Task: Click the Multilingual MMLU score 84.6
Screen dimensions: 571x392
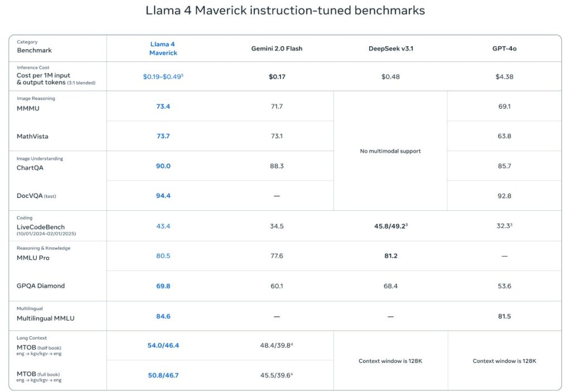Action: coord(163,316)
